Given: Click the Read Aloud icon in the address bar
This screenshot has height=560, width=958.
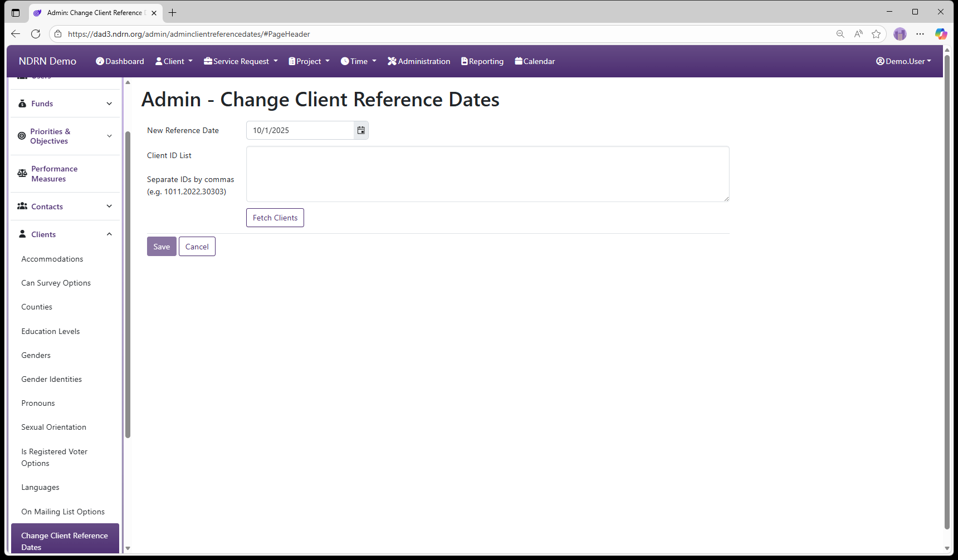Looking at the screenshot, I should [x=858, y=34].
